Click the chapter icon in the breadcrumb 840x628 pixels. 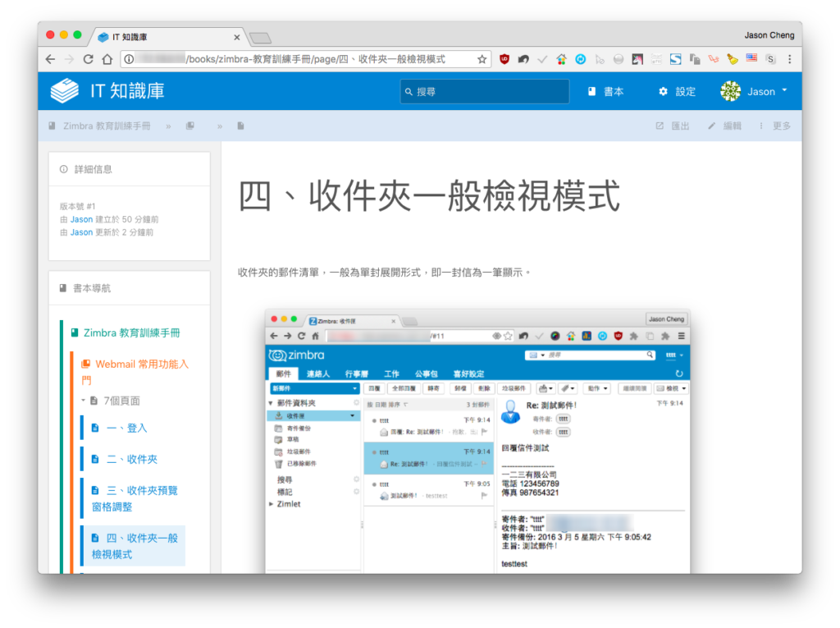click(x=190, y=126)
